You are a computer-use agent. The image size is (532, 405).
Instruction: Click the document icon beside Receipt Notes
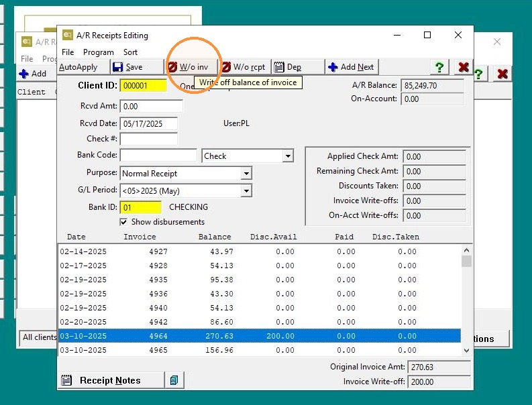click(x=174, y=380)
